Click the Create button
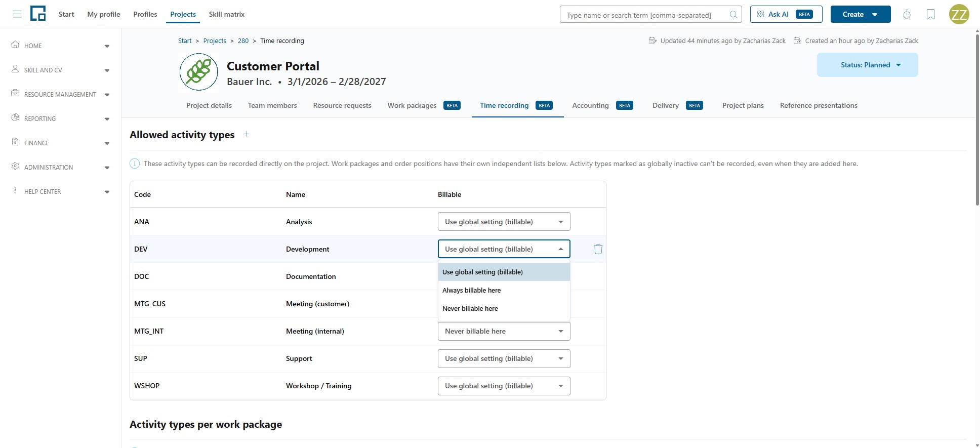 (861, 14)
